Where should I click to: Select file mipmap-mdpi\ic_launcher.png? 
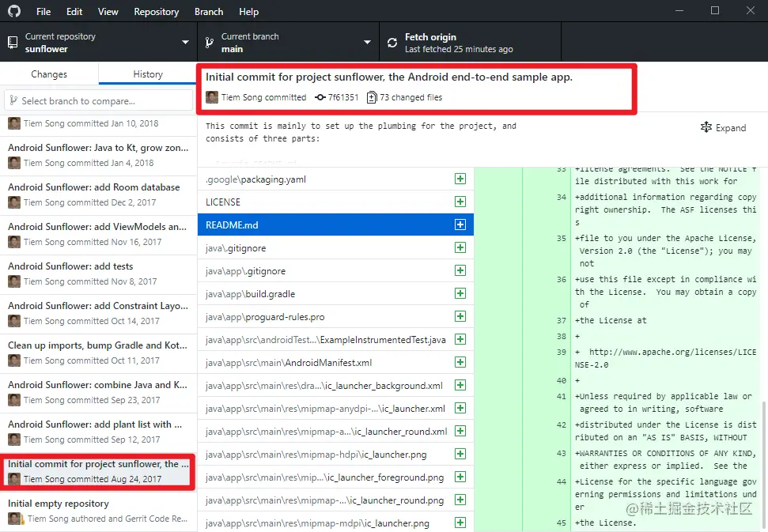coord(335,523)
